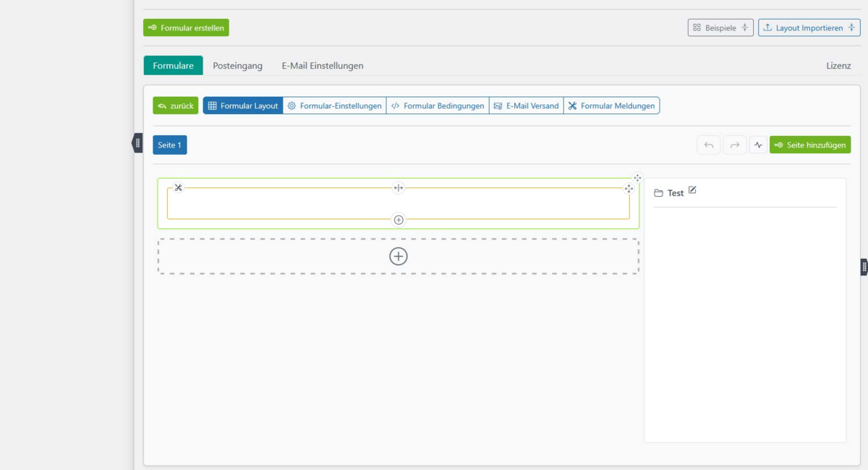This screenshot has height=470, width=868.
Task: Open Formular Bedingungen section
Action: coord(438,106)
